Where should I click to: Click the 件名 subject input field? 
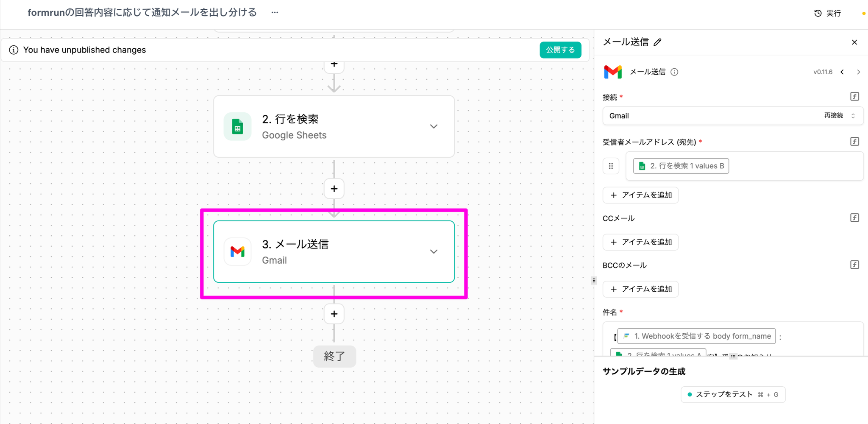tap(818, 337)
